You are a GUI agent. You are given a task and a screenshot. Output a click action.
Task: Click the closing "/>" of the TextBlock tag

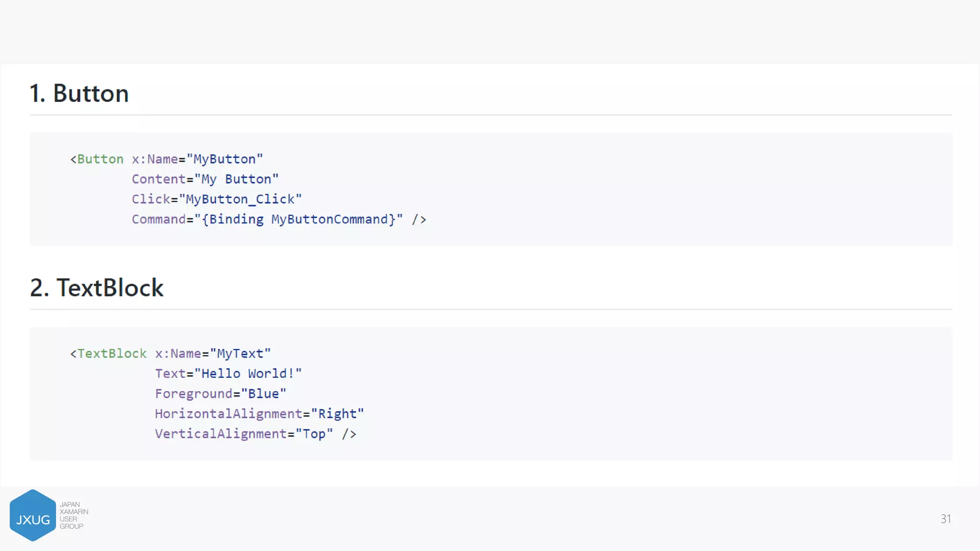coord(349,434)
